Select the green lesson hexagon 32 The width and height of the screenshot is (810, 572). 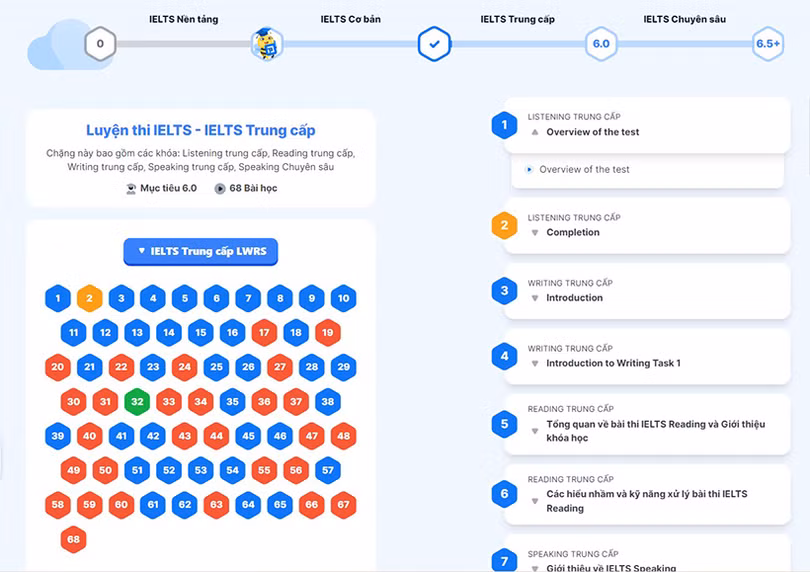pyautogui.click(x=137, y=401)
